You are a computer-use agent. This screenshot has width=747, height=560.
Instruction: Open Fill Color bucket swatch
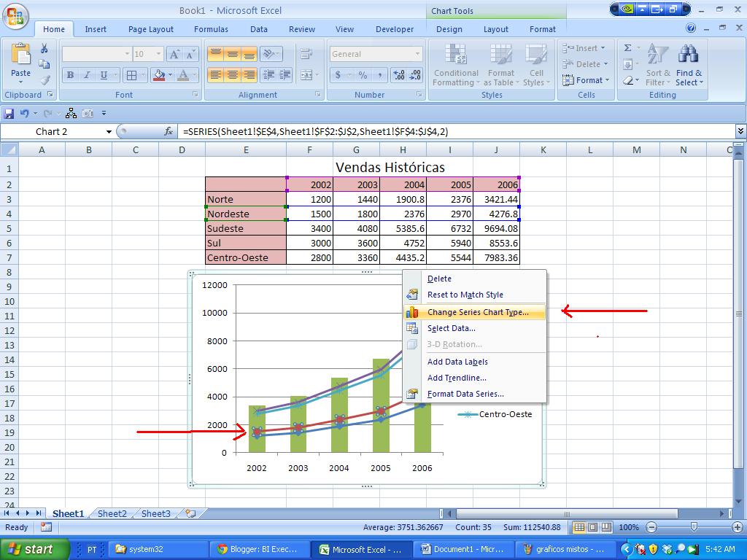pos(159,75)
